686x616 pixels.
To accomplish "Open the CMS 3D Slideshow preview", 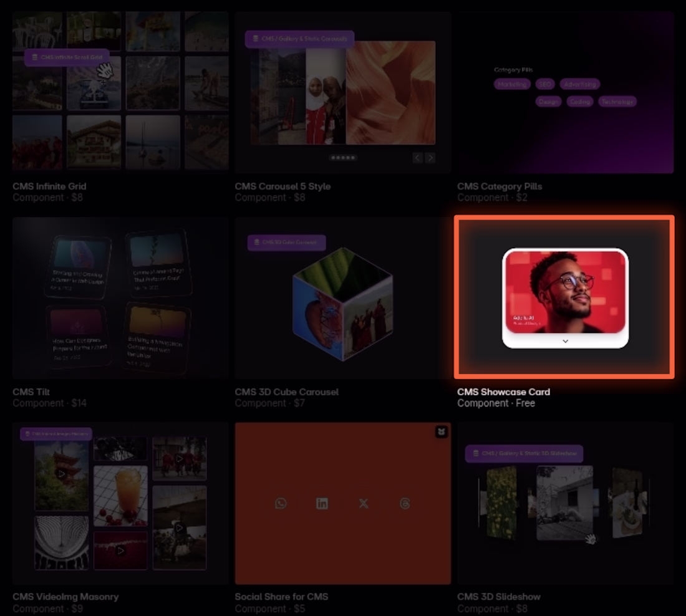I will [565, 503].
